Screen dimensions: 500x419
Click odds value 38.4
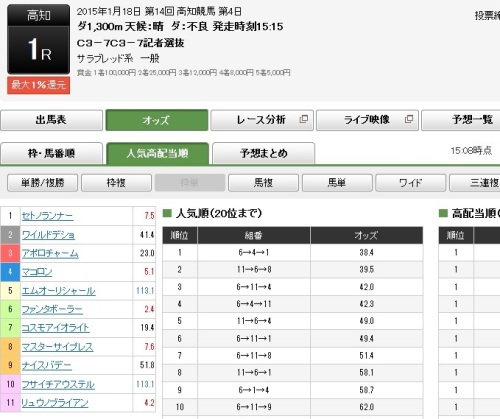(367, 253)
